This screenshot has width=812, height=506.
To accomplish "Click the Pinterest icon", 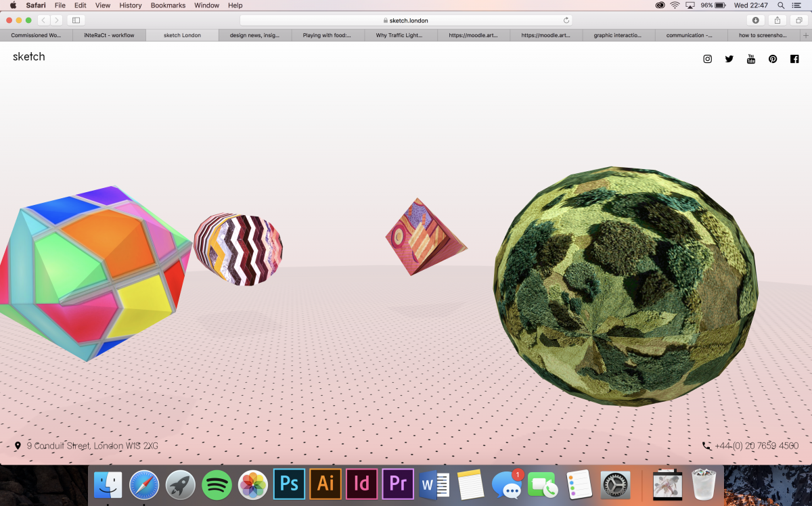I will click(x=772, y=59).
